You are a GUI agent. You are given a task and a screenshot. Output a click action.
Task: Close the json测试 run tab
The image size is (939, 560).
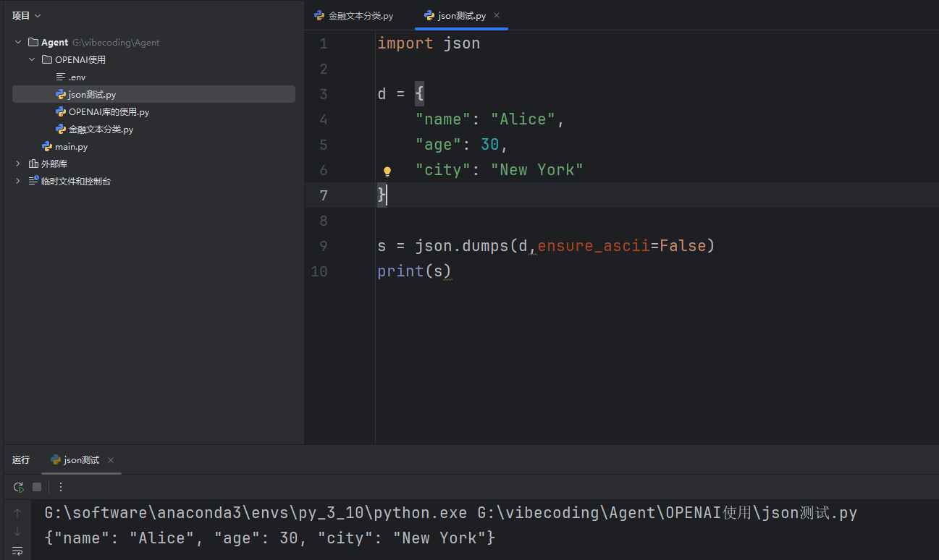(x=111, y=460)
